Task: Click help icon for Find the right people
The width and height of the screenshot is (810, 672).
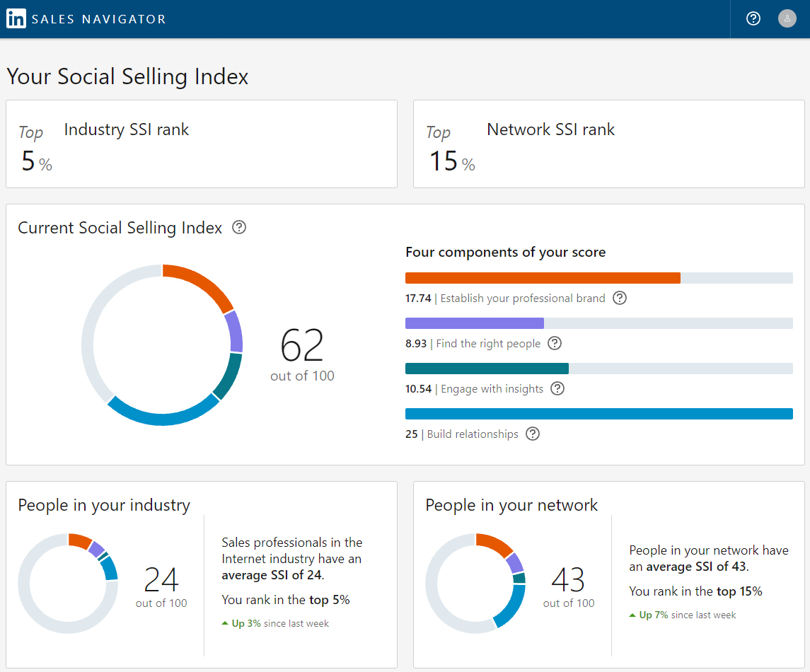Action: coord(555,344)
